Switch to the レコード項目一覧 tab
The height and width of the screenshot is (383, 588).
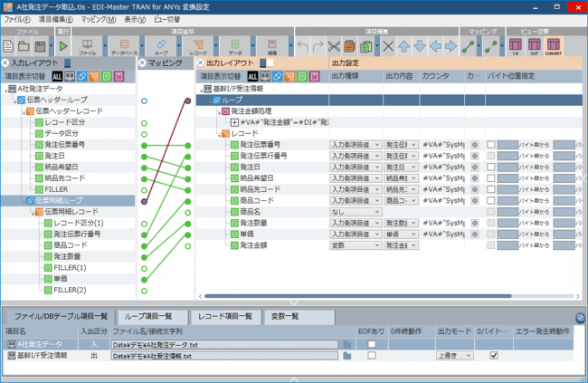click(x=224, y=317)
